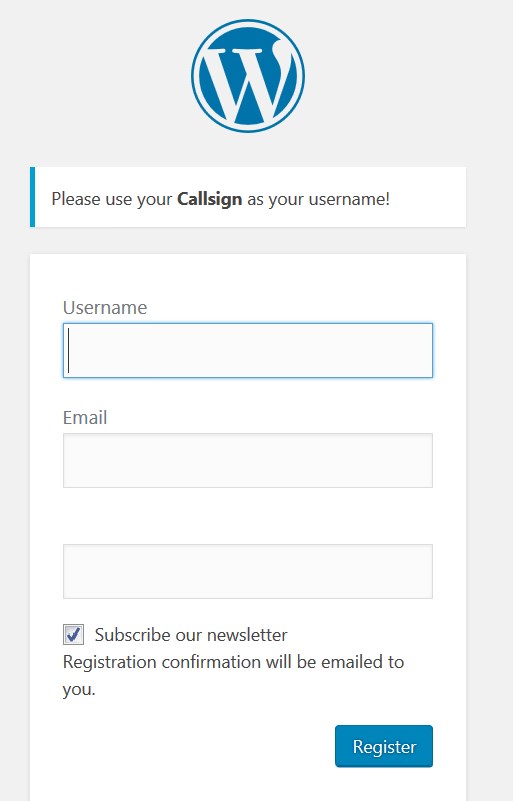Image resolution: width=513 pixels, height=801 pixels.
Task: Click inside the Email text box
Action: point(248,460)
